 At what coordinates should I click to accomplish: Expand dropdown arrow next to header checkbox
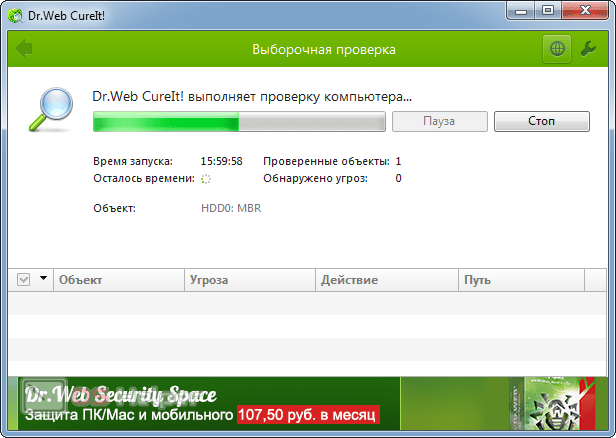43,278
